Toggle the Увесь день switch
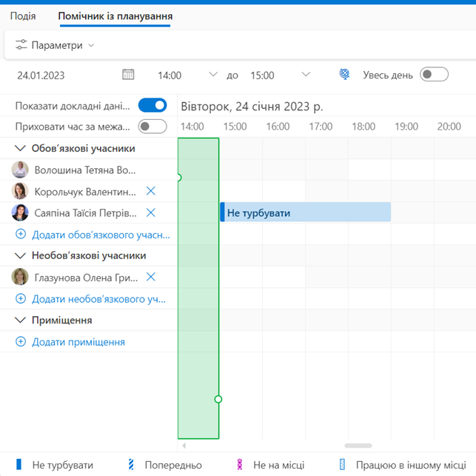 pos(434,75)
